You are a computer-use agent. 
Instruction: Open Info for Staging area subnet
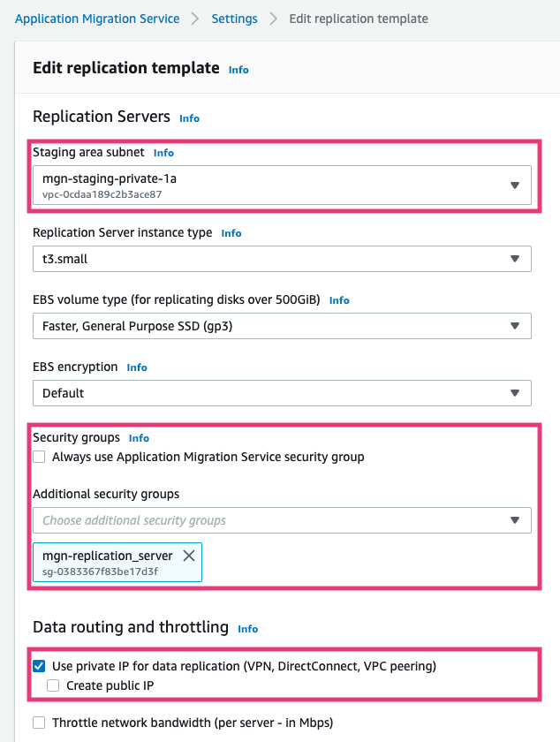tap(163, 152)
